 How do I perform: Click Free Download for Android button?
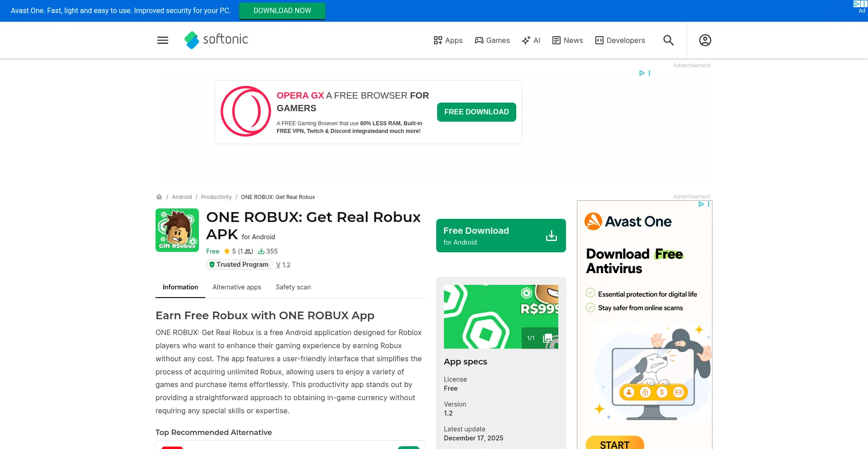[x=501, y=236]
